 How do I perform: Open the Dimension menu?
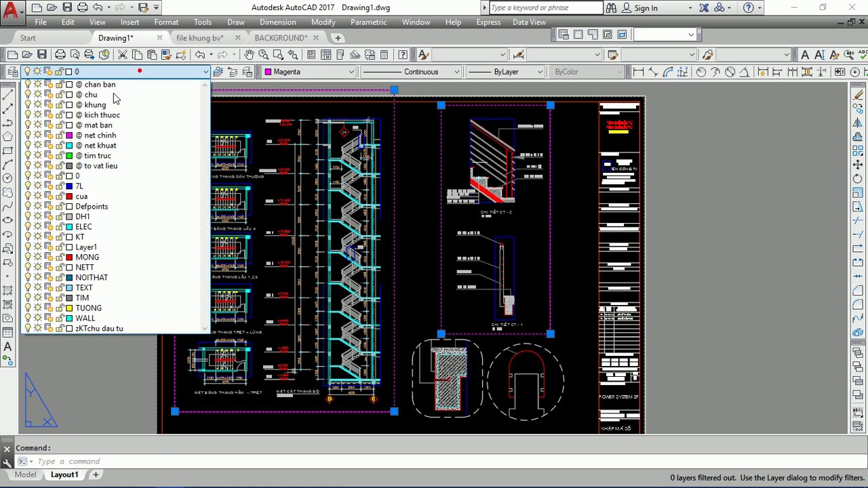pos(277,22)
